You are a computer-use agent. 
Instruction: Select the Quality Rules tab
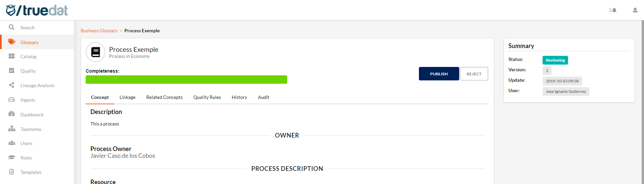point(207,97)
